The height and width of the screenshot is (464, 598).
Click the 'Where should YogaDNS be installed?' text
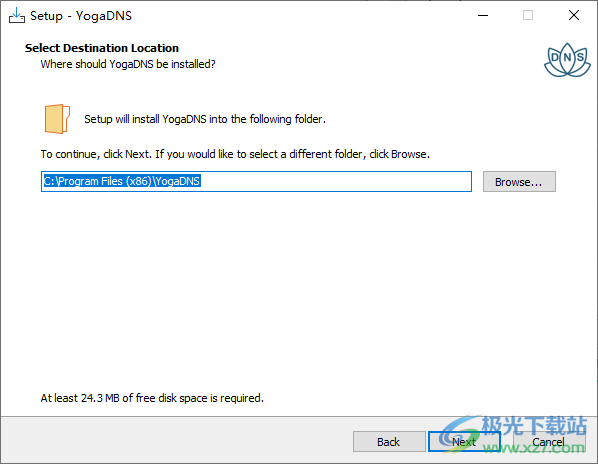(128, 64)
